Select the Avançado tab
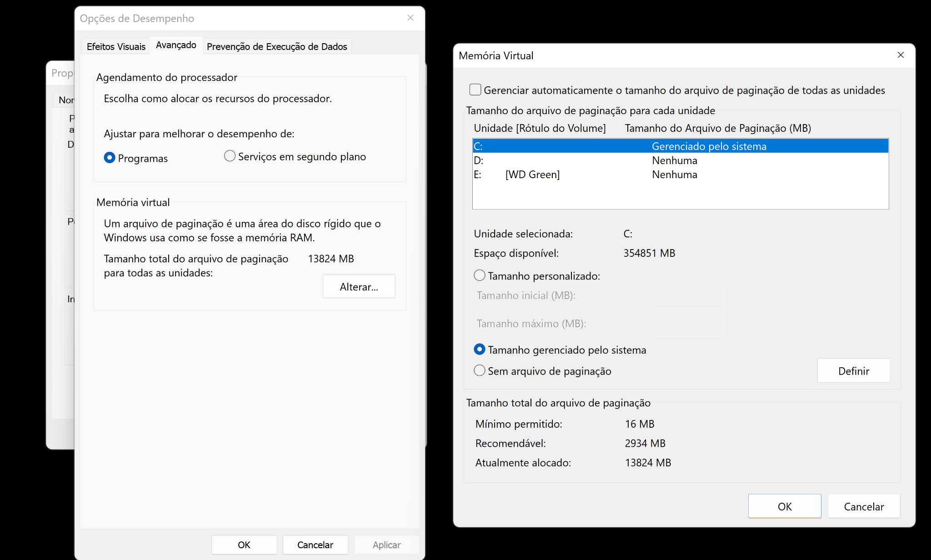The height and width of the screenshot is (560, 931). tap(176, 45)
